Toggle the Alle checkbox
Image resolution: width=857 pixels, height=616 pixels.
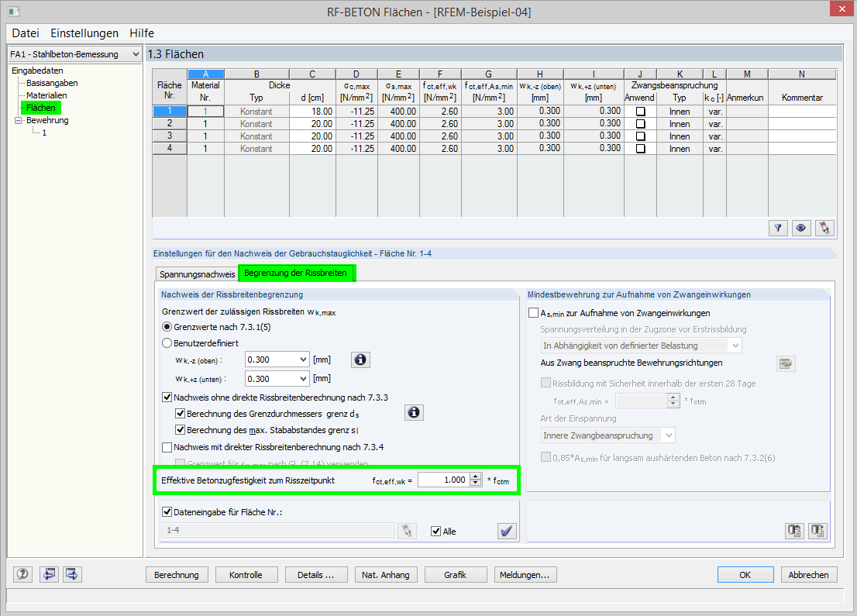pos(435,532)
